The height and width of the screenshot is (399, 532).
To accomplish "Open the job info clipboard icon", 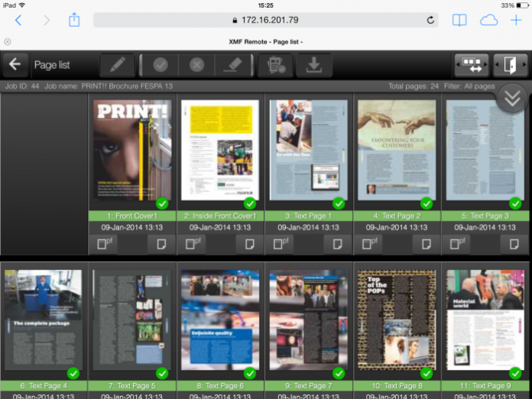I will [x=275, y=65].
